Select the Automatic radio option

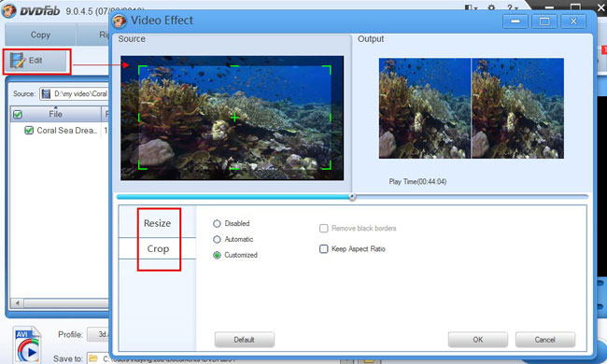pos(217,240)
